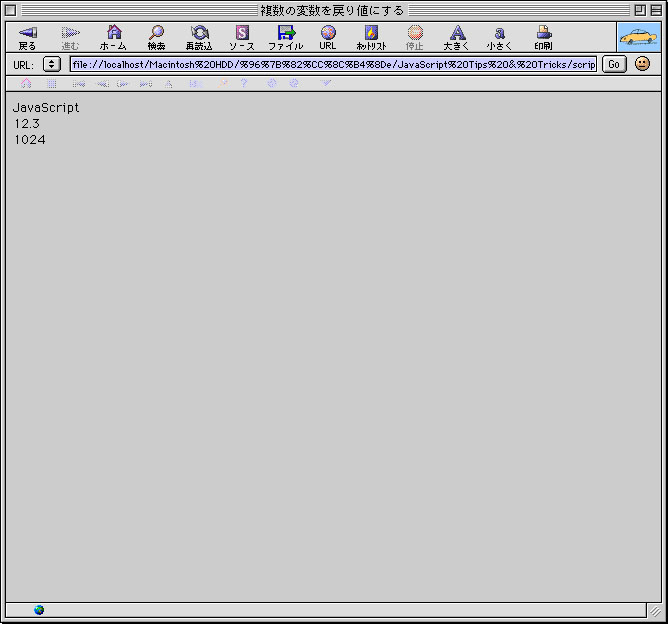Click the value '12.3' on page

27,124
